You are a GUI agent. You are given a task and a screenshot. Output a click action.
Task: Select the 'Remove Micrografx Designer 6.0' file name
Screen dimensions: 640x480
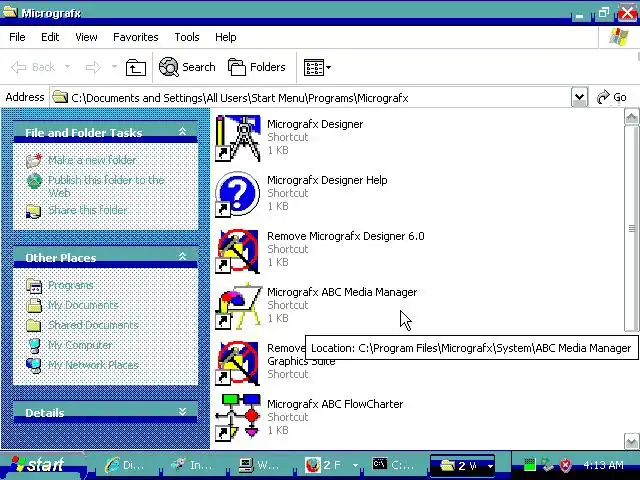pyautogui.click(x=346, y=236)
